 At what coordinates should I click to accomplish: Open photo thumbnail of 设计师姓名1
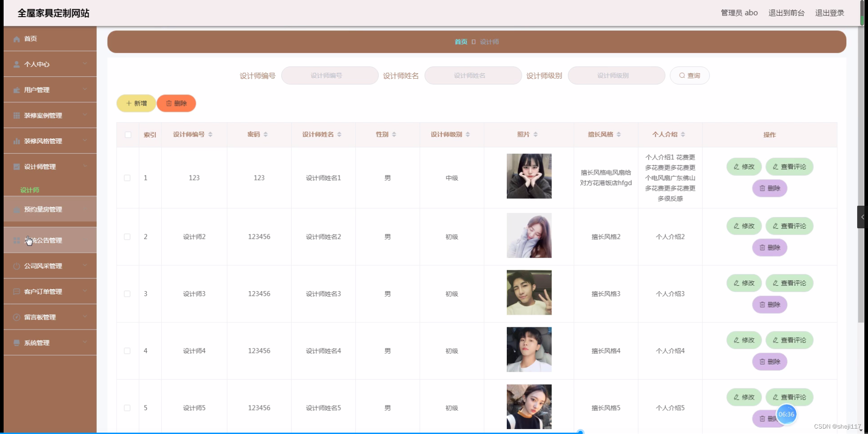coord(529,176)
